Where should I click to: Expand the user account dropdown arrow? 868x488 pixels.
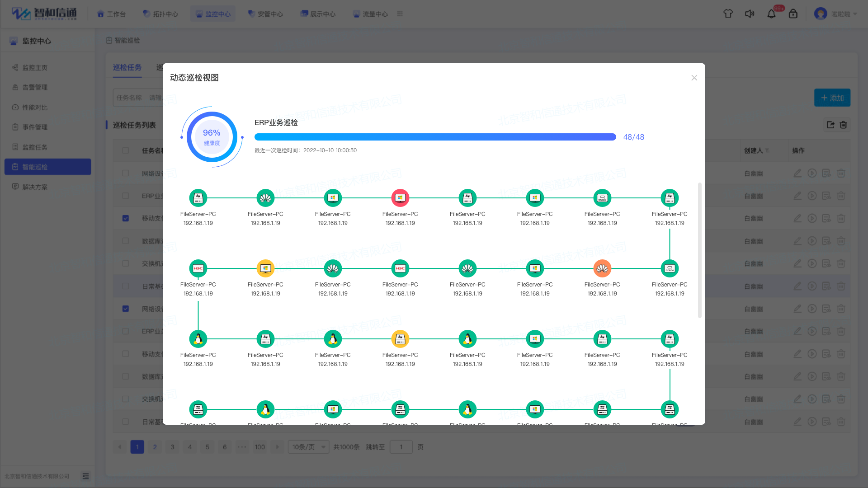[855, 14]
